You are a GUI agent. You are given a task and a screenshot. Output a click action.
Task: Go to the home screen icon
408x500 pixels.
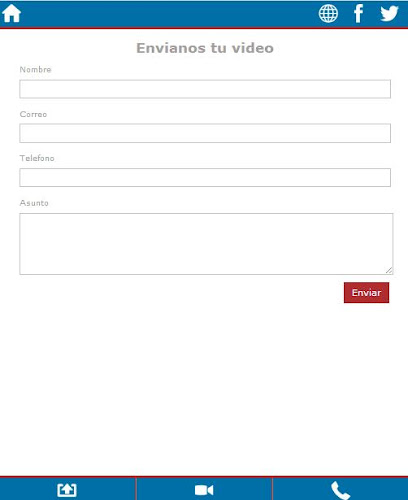(x=12, y=14)
